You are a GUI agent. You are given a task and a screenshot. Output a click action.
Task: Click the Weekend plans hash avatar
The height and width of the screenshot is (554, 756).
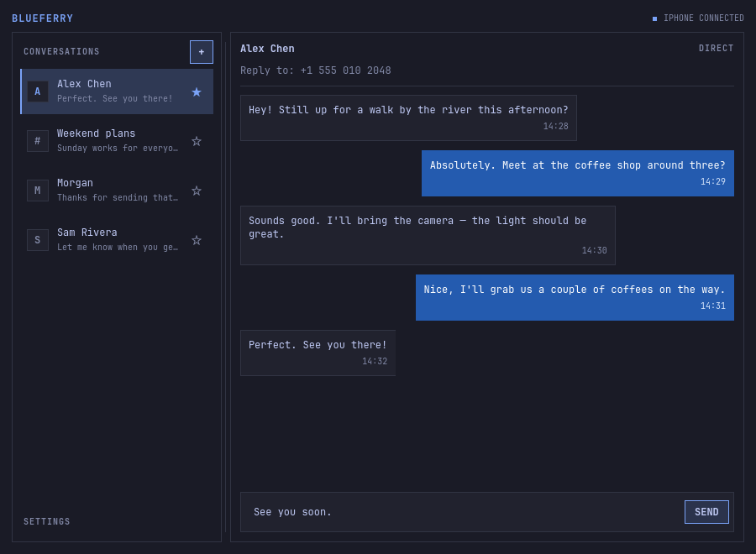pyautogui.click(x=38, y=141)
